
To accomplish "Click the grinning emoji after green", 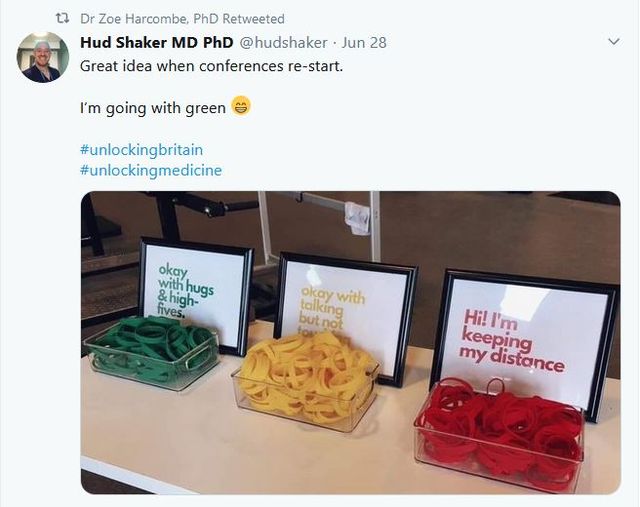I will pos(241,106).
